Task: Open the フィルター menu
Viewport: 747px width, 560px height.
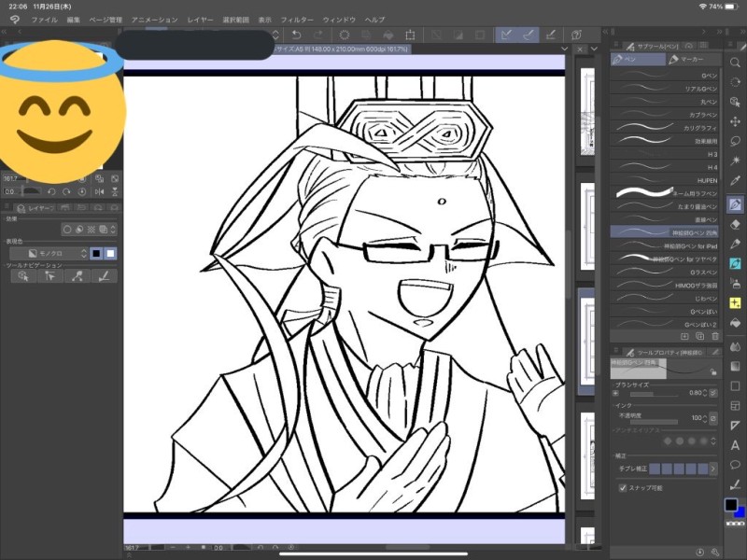Action: tap(297, 20)
